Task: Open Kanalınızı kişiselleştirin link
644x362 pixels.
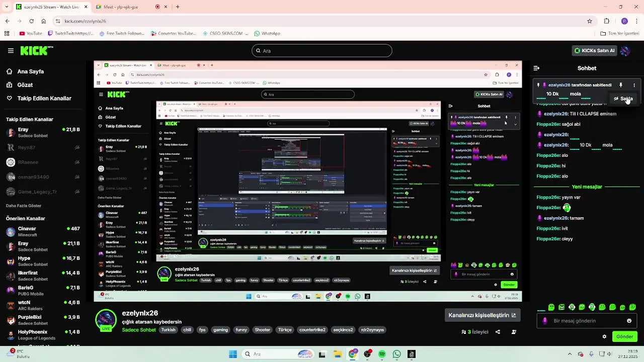Action: click(482, 315)
